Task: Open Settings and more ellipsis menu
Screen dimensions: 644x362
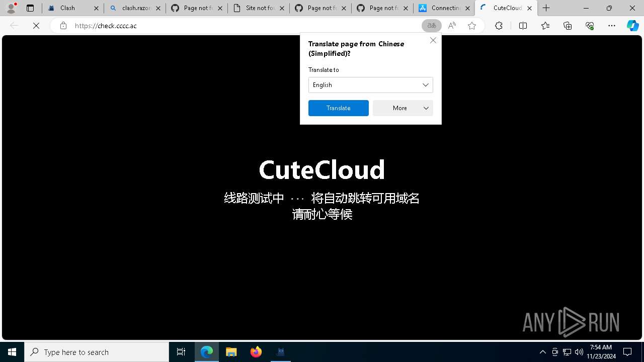Action: pos(612,26)
